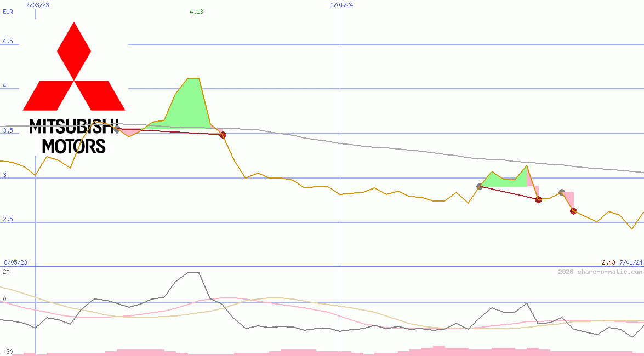Click the 1/01/24 date label
Screen dimensions: 644x356
[341, 5]
